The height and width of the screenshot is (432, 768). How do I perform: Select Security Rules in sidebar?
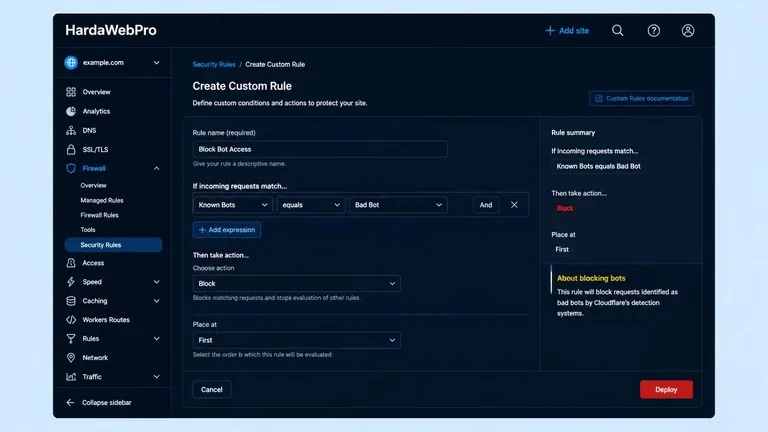(113, 245)
